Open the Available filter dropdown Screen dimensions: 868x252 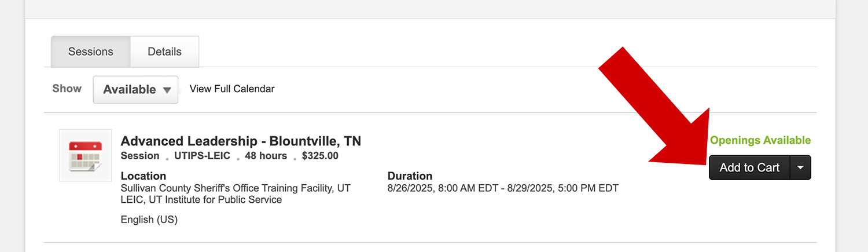pos(135,90)
